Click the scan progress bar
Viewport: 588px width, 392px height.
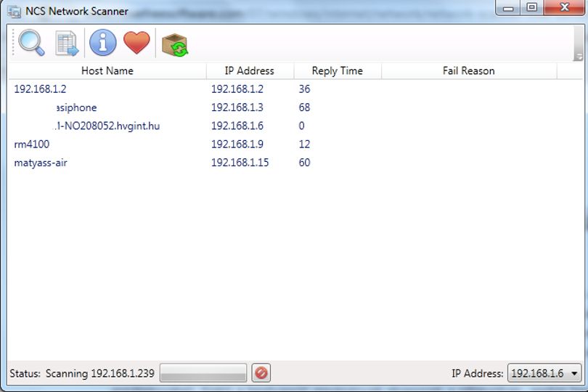click(x=203, y=373)
